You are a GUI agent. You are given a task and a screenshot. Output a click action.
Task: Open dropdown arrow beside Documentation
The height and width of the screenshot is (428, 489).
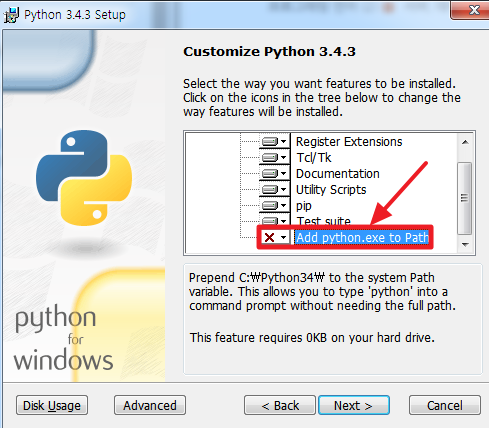click(x=284, y=173)
